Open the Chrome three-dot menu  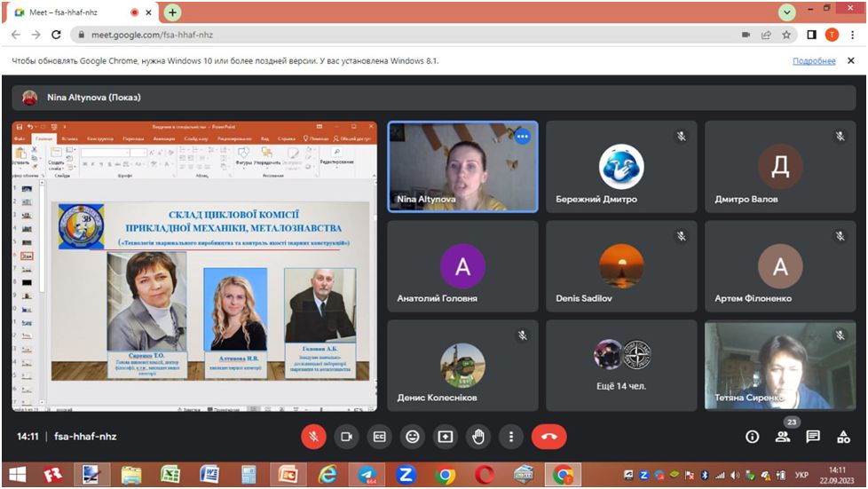click(853, 35)
